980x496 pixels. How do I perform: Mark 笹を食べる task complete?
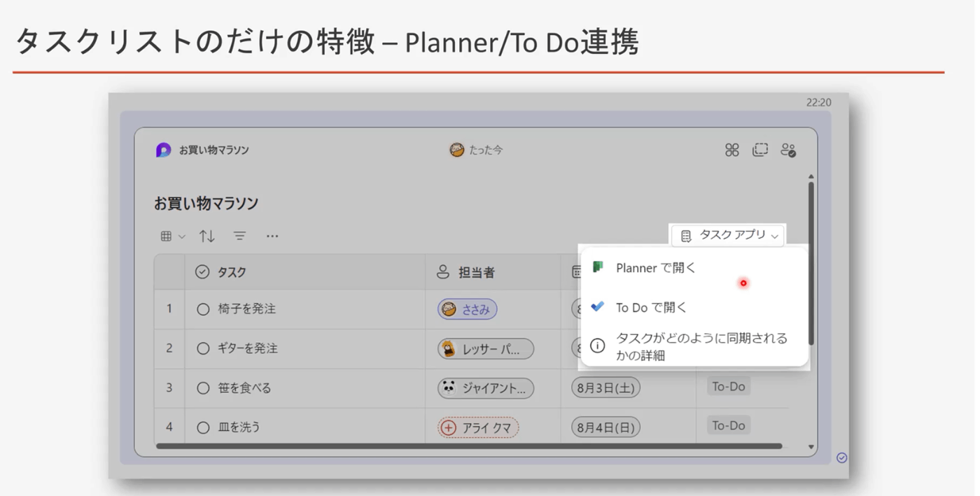pos(203,388)
